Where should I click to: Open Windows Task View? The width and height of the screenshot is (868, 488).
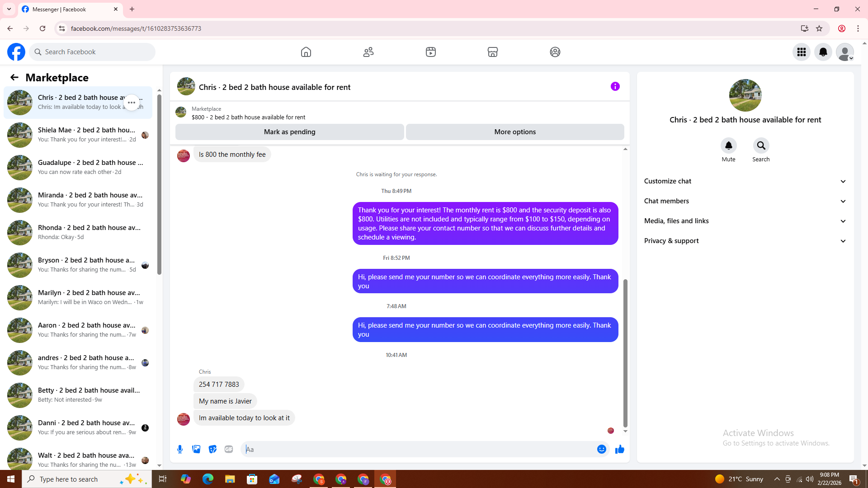pyautogui.click(x=163, y=479)
